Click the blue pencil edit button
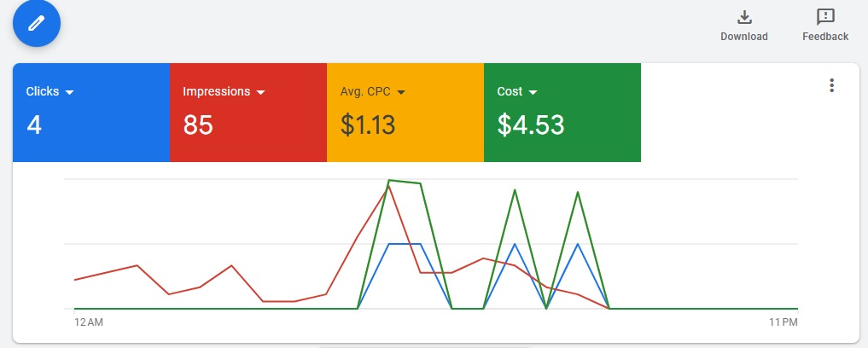This screenshot has height=348, width=868. coord(36,22)
